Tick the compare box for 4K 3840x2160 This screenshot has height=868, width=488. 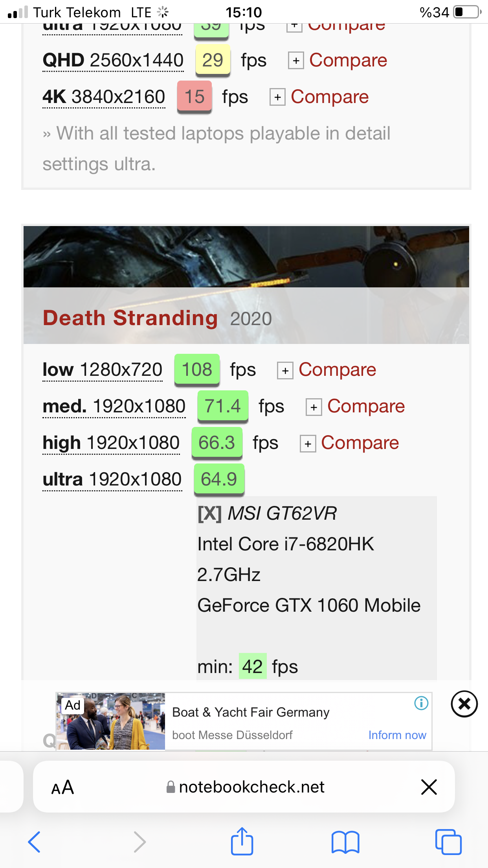click(277, 97)
